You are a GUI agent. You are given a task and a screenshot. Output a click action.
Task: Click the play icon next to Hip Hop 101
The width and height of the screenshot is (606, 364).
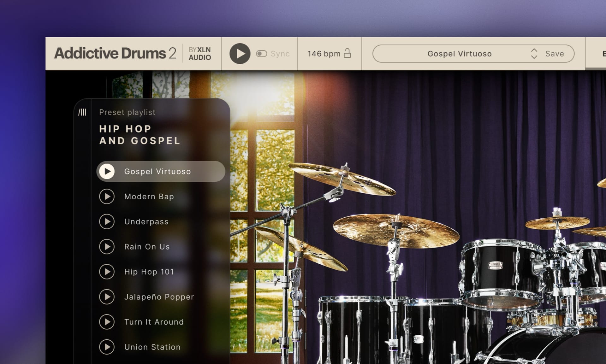(107, 272)
